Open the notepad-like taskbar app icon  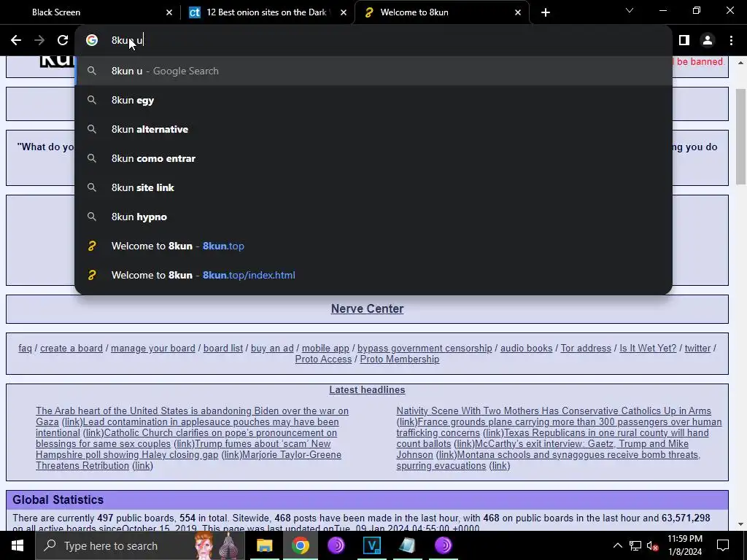[407, 545]
